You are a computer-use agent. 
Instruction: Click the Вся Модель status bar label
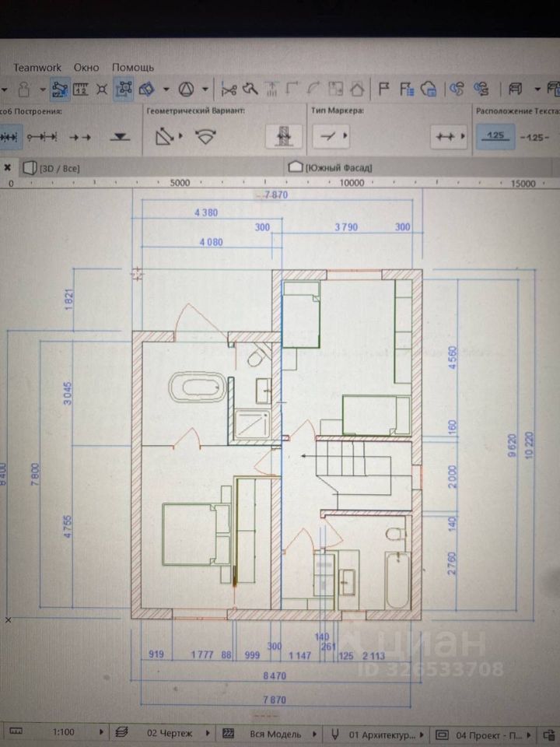tap(275, 734)
